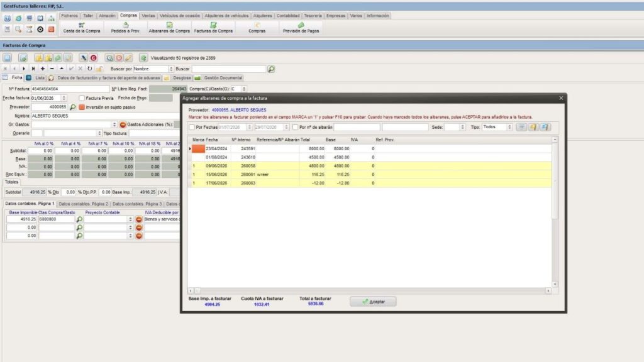The image size is (644, 362).
Task: Click the magnifier next to the Buscar field
Action: [271, 69]
